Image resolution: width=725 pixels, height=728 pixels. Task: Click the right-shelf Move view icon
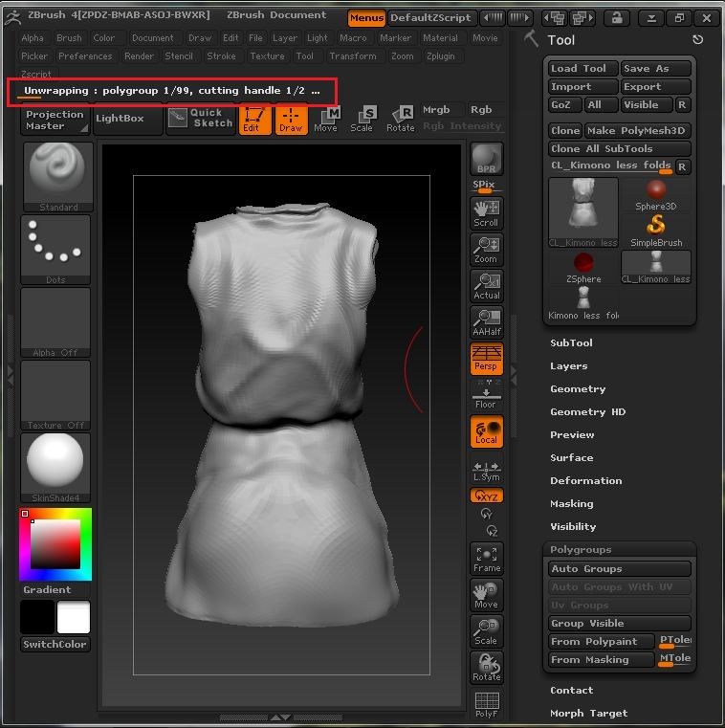(487, 595)
